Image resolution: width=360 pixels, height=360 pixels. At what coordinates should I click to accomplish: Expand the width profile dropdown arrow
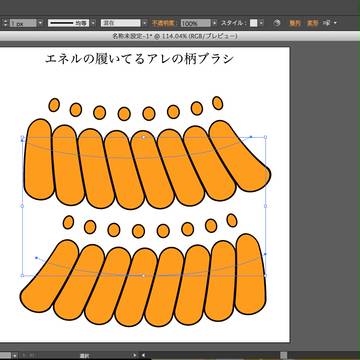[93, 23]
